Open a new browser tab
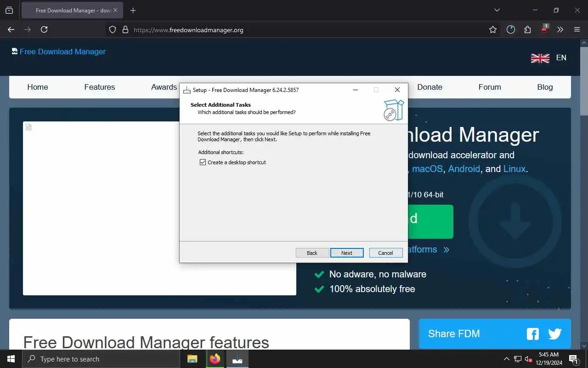The width and height of the screenshot is (588, 368). coord(133,10)
